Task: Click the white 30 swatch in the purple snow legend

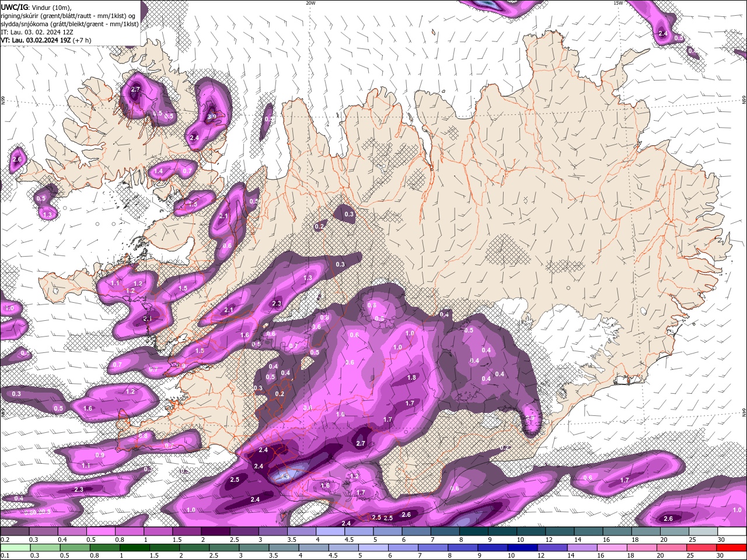Action: coord(732,531)
